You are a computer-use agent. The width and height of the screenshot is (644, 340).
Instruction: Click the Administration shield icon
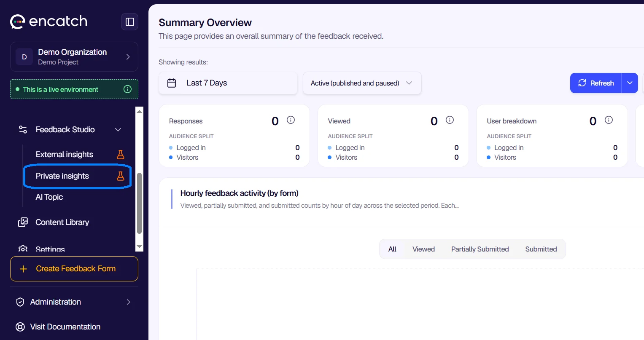(20, 302)
